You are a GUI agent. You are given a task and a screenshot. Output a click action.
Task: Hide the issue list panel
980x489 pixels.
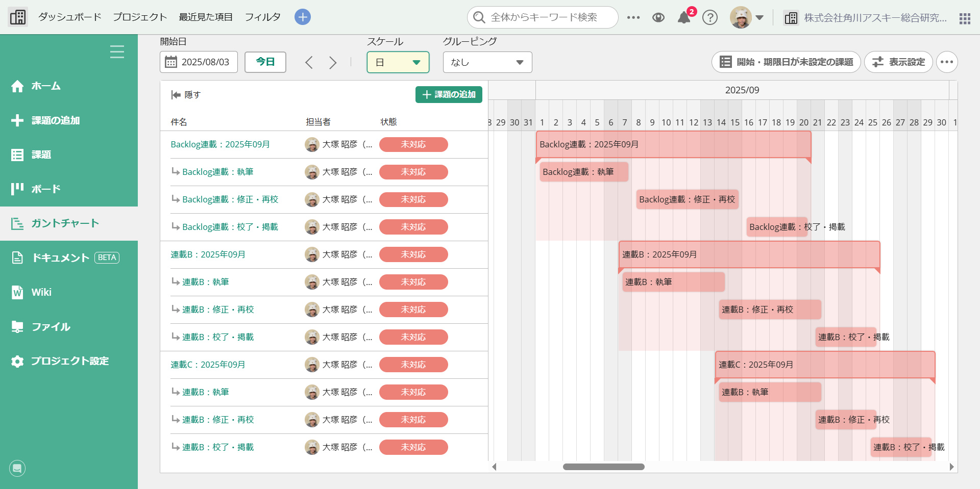(186, 95)
